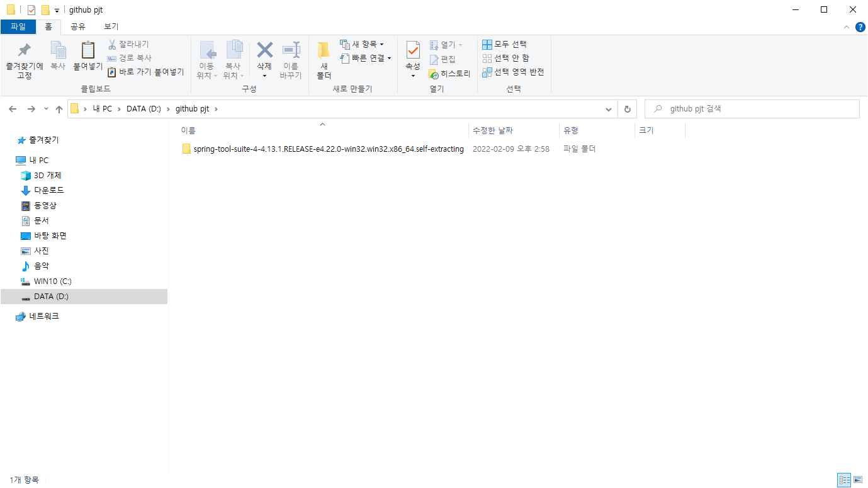The height and width of the screenshot is (488, 868).
Task: Open Customize Quick Access Toolbar arrow
Action: [57, 10]
